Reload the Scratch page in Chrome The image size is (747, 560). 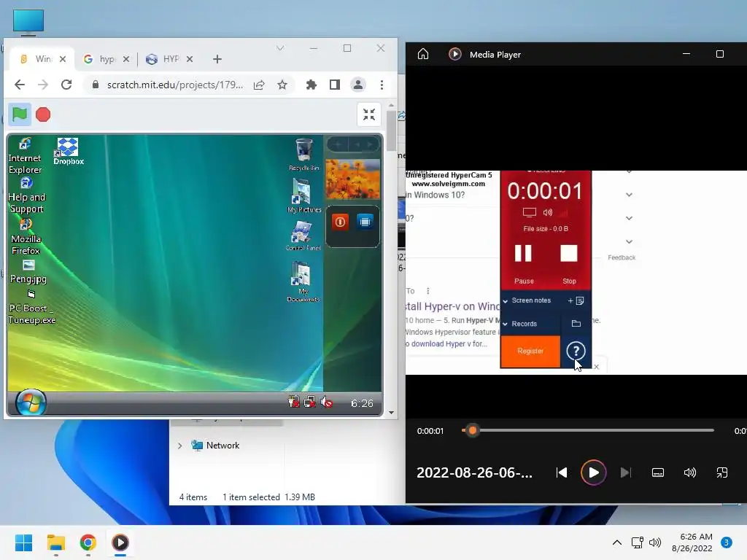pos(66,85)
